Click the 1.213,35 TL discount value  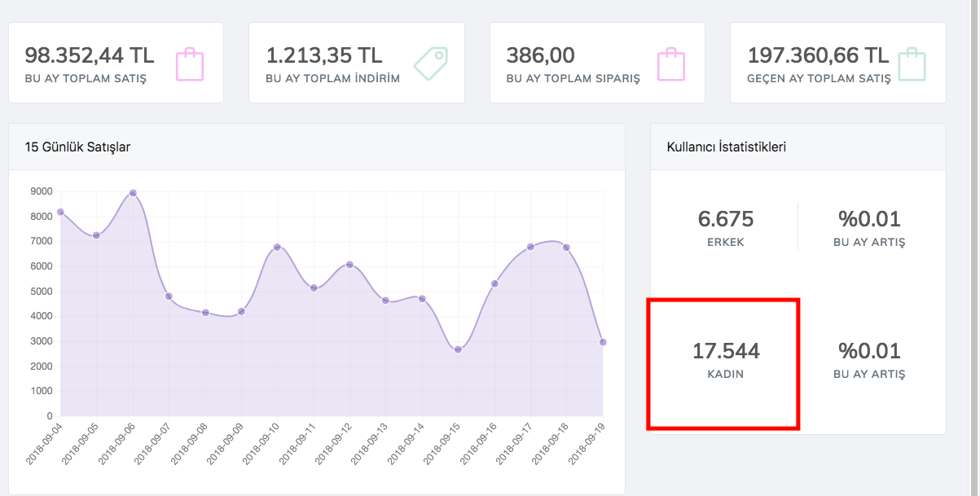pyautogui.click(x=323, y=55)
